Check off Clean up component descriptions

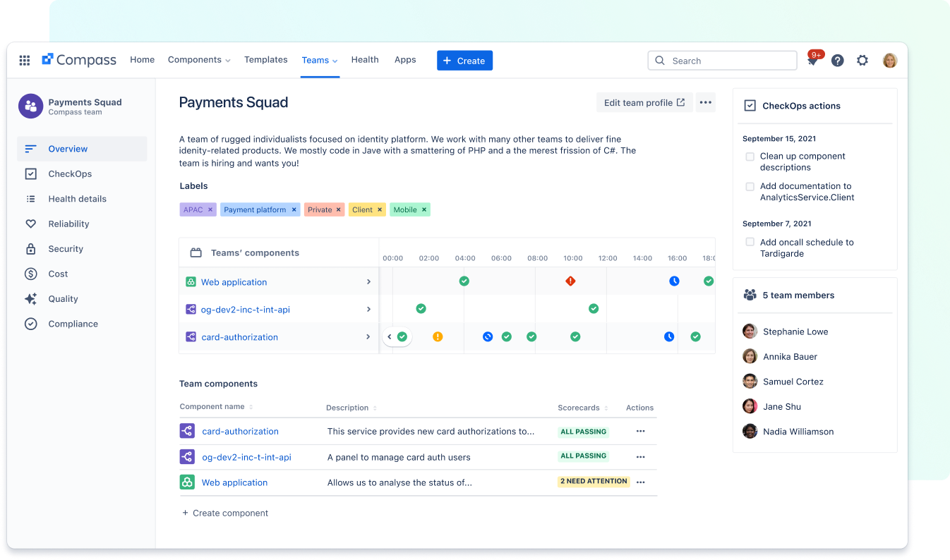pyautogui.click(x=750, y=157)
